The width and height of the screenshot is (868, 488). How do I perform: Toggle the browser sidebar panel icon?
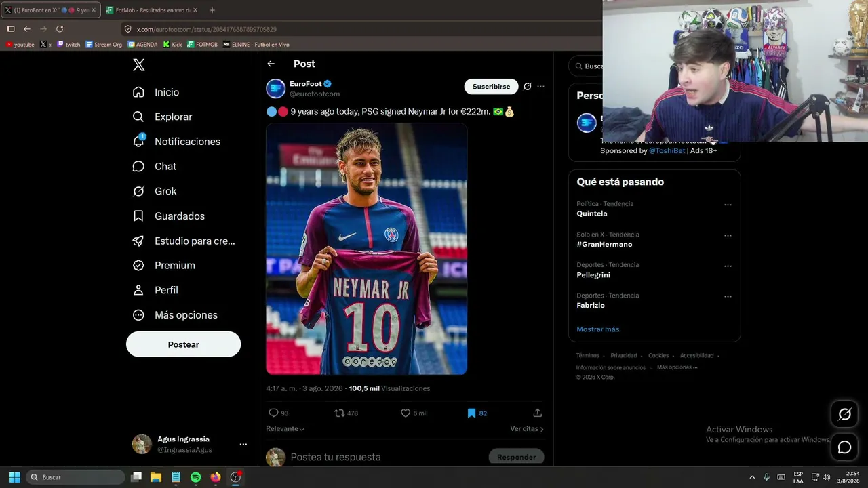(x=11, y=29)
